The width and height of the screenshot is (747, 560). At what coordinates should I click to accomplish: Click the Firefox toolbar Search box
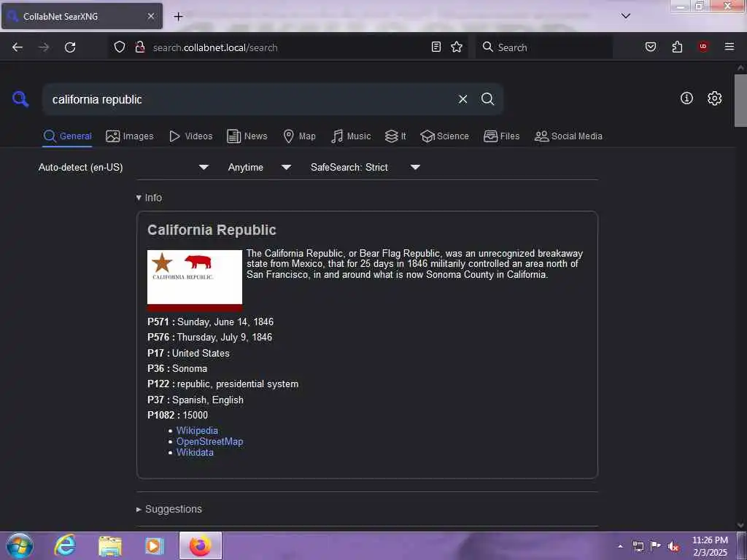click(x=544, y=47)
